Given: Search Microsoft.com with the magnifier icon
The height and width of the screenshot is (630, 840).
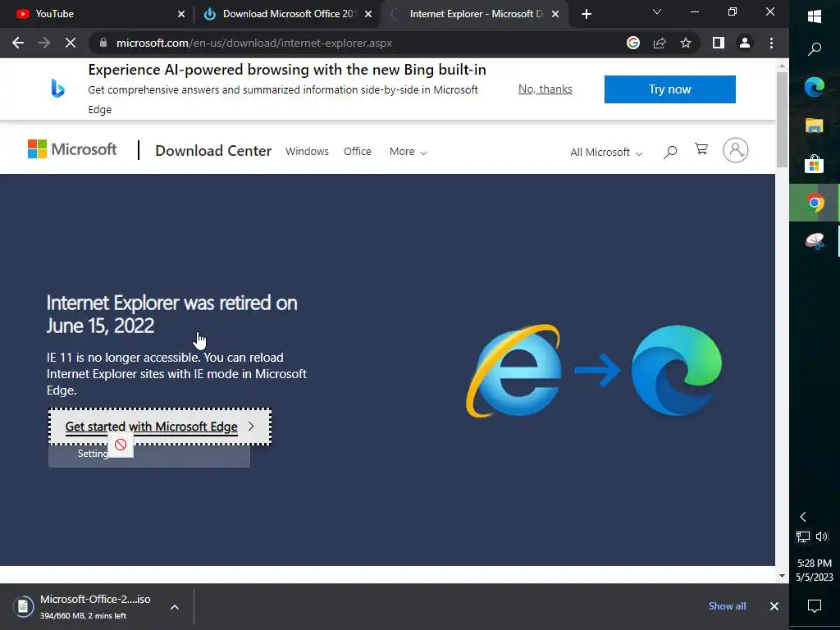Looking at the screenshot, I should (x=669, y=152).
